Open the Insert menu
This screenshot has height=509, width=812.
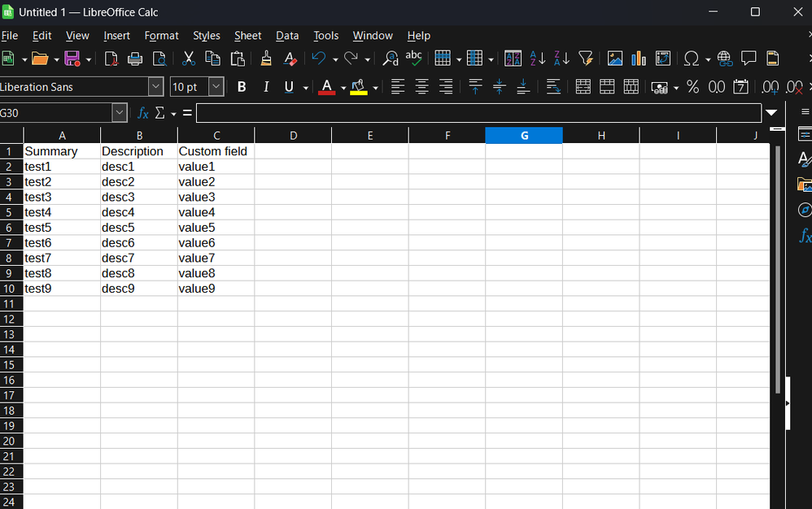(116, 36)
